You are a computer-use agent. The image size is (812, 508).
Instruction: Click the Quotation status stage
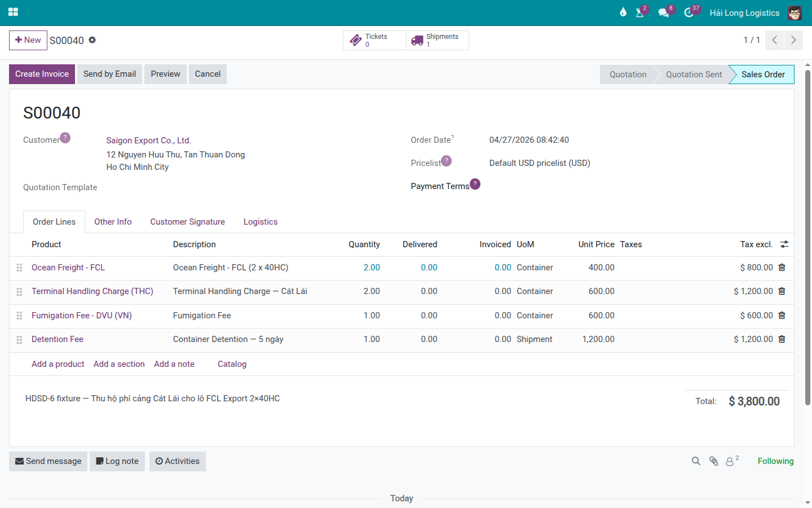click(x=628, y=75)
